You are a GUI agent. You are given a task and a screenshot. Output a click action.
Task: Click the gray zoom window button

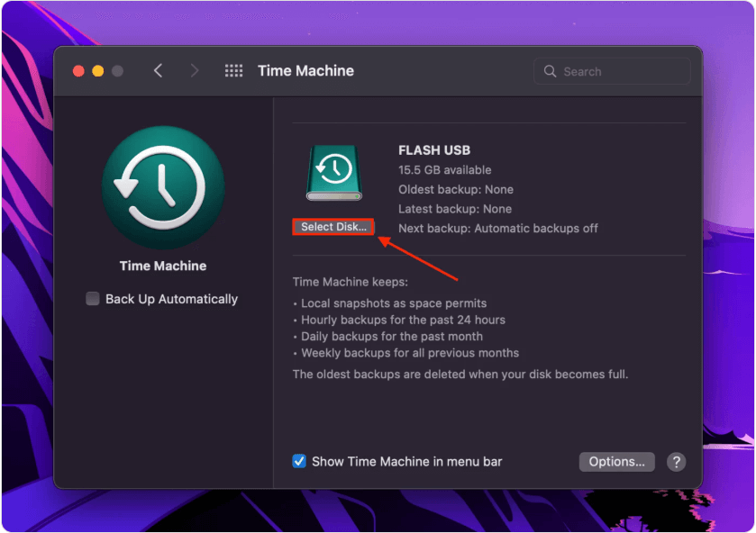point(117,71)
